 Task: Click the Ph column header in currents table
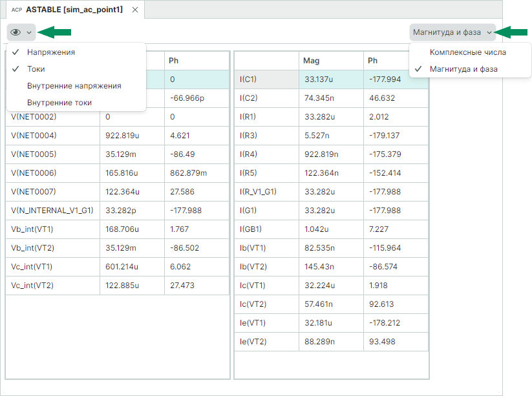(x=373, y=61)
